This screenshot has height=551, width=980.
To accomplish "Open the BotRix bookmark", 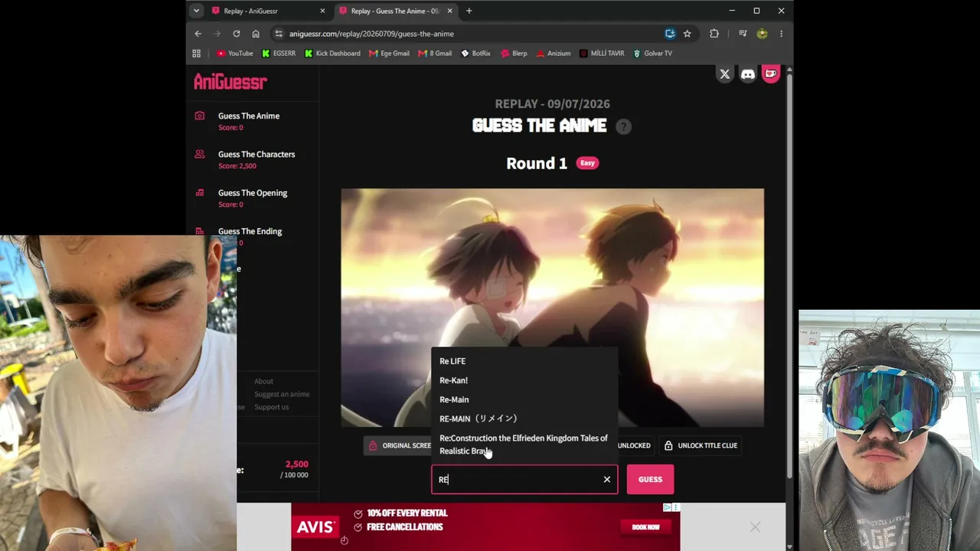I will [475, 54].
